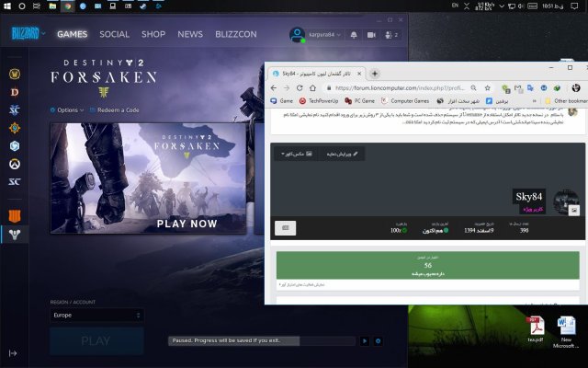The image size is (588, 368).
Task: Open File Explorer from the taskbar
Action: click(x=52, y=6)
